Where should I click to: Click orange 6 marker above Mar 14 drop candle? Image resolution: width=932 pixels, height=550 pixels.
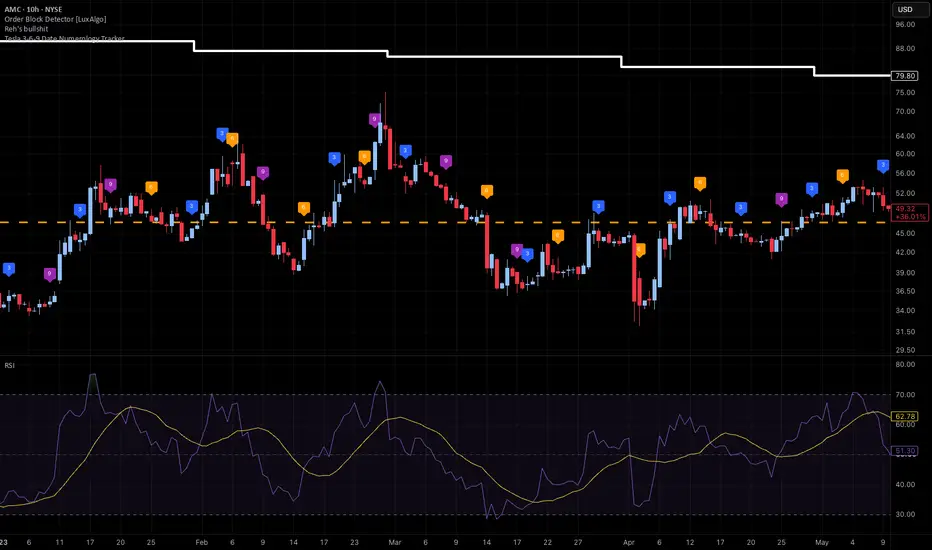(x=487, y=191)
